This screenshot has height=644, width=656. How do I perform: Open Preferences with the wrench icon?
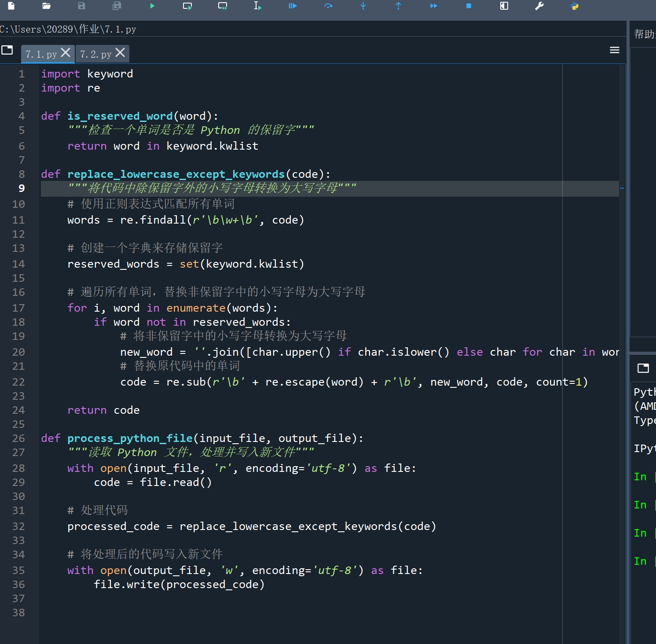[539, 6]
